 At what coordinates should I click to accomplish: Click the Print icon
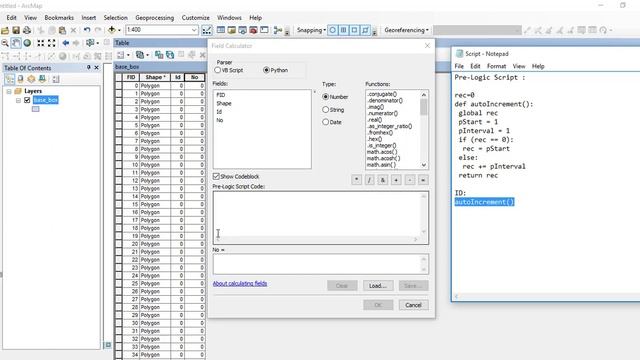click(27, 30)
